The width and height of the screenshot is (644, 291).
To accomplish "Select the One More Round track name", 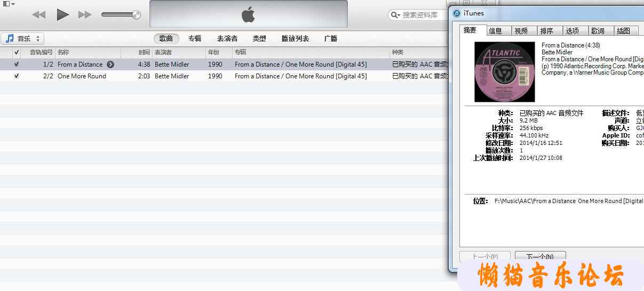I will pyautogui.click(x=82, y=76).
